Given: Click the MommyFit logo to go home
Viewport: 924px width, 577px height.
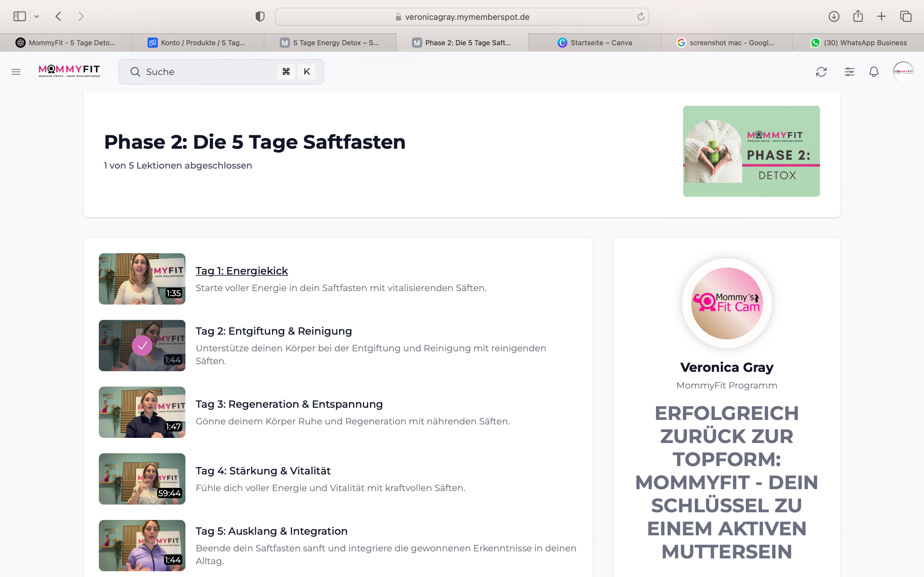Looking at the screenshot, I should click(x=69, y=72).
